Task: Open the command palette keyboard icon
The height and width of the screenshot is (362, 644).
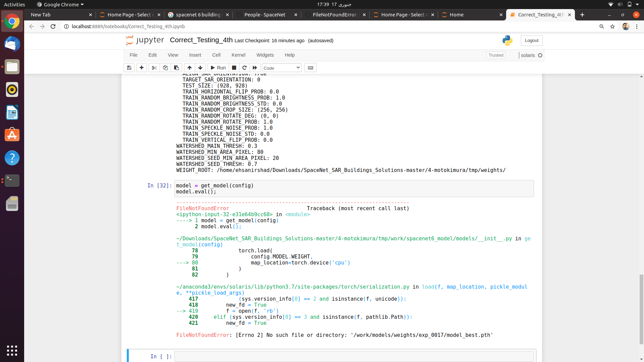Action: [311, 67]
